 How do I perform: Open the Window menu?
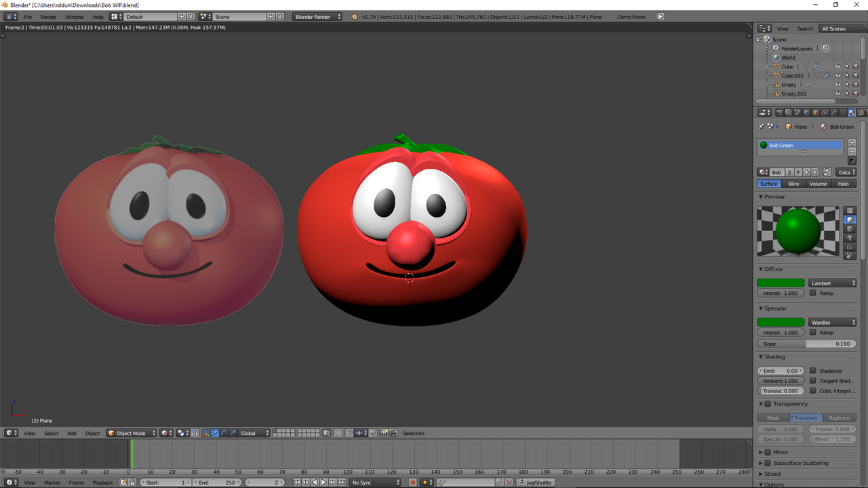pos(75,16)
